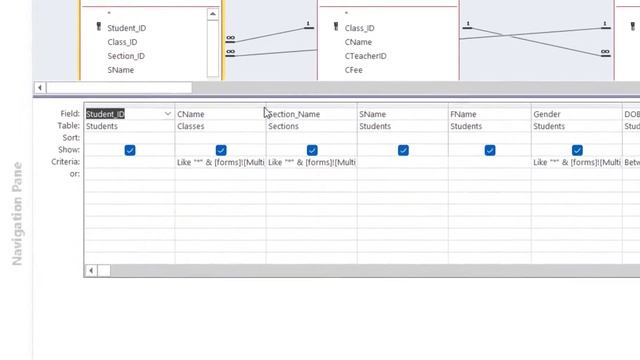Toggle Show checkbox for Gender field
This screenshot has height=360, width=640.
pos(577,150)
